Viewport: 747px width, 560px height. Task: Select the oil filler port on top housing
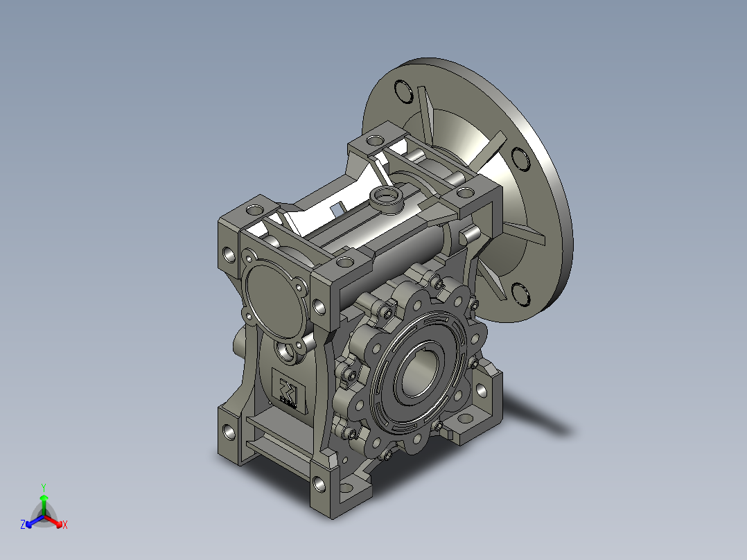coord(387,199)
